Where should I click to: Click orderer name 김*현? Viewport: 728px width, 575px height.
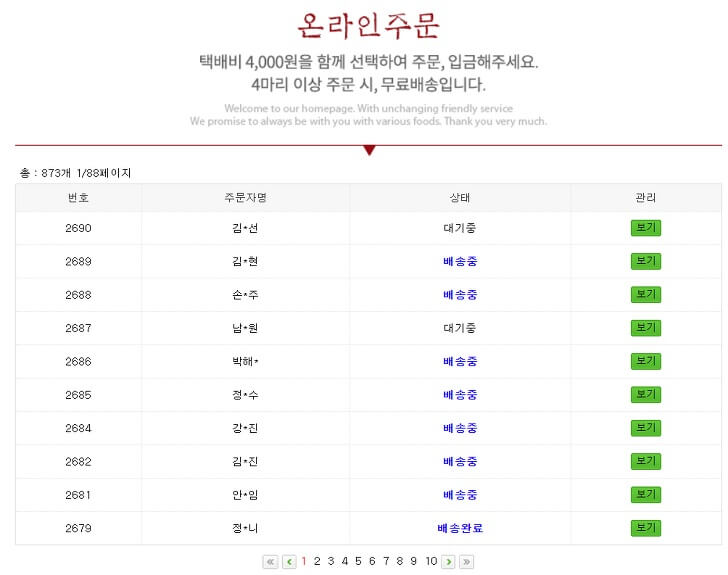pyautogui.click(x=245, y=261)
